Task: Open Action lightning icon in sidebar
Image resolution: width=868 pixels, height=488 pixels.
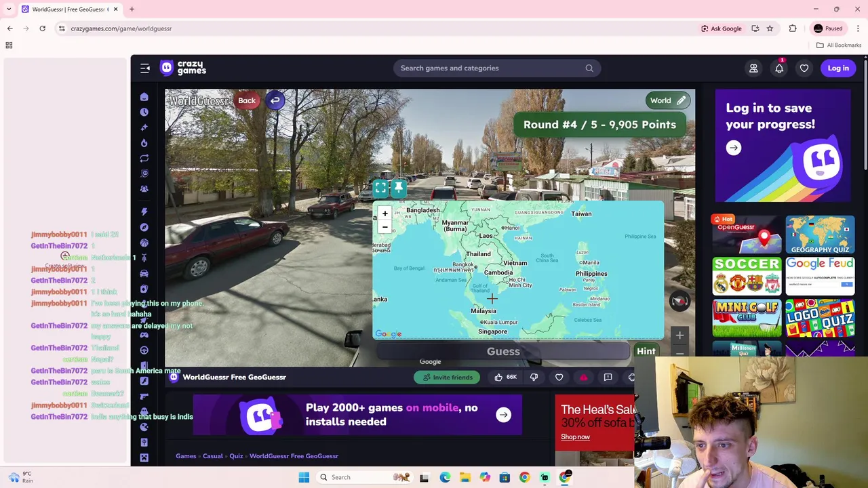Action: [x=144, y=212]
